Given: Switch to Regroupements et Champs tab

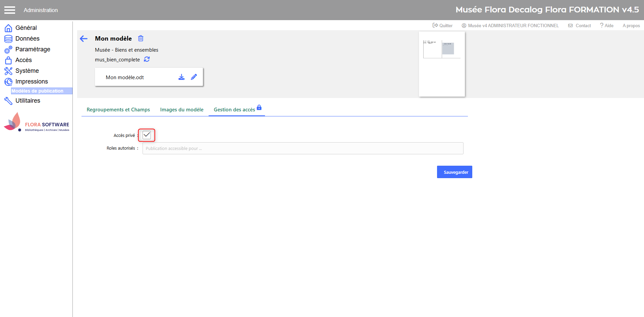Looking at the screenshot, I should pos(118,110).
